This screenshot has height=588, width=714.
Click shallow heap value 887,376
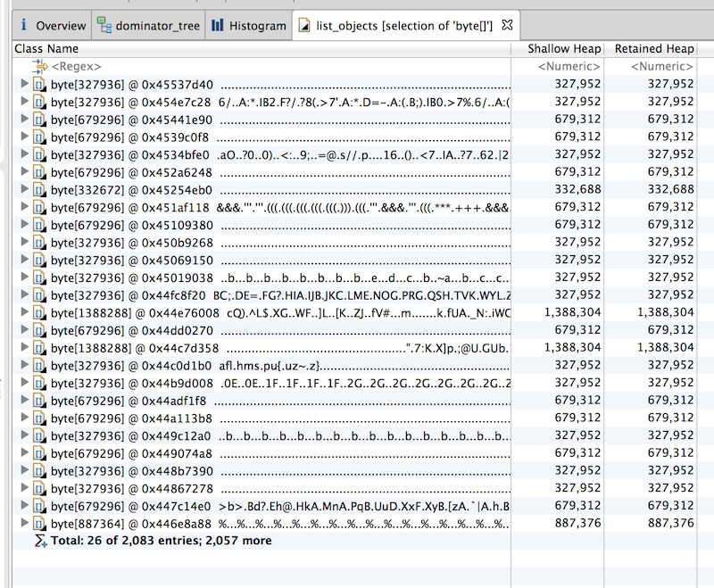point(577,523)
